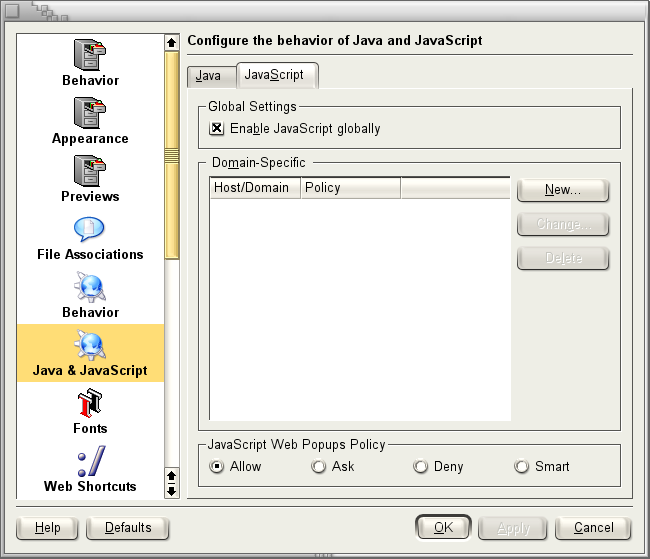650x559 pixels.
Task: Click the sidebar scrollbar up arrow at top
Action: (x=172, y=42)
